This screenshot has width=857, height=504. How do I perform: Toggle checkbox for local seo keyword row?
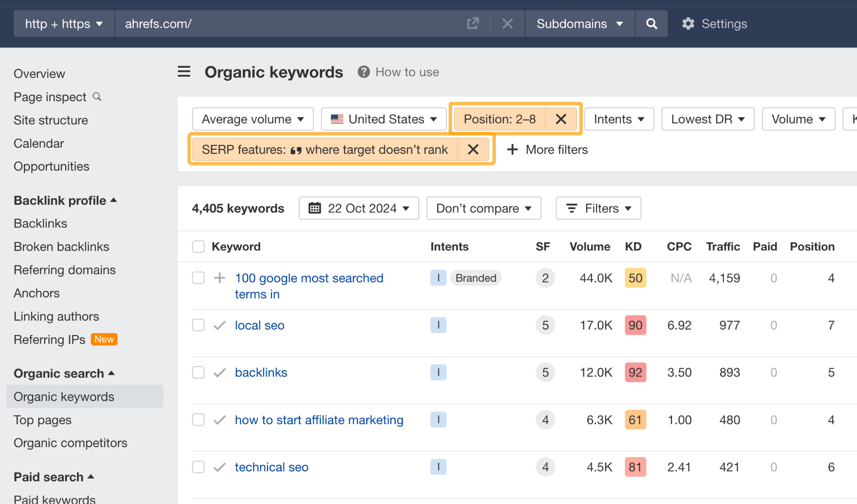199,325
